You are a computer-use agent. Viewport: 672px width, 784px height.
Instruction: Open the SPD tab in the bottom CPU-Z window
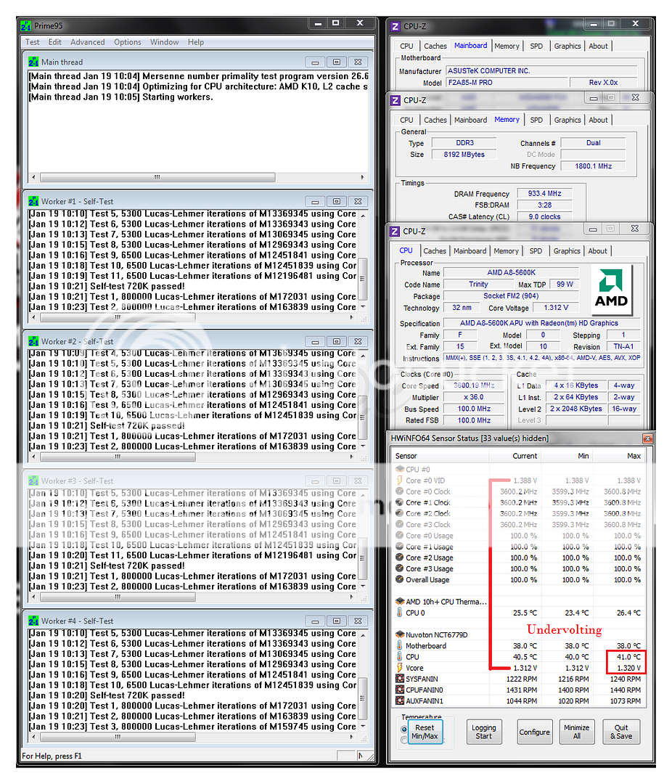click(x=536, y=251)
